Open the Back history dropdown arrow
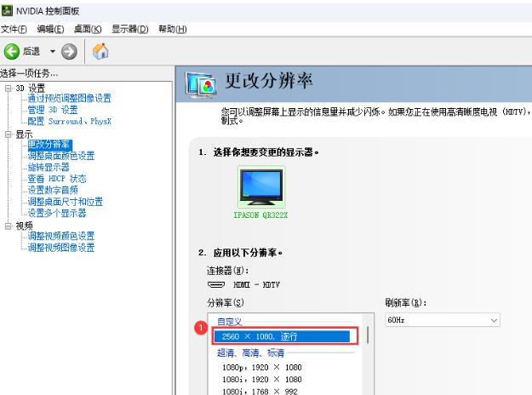532x395 pixels. point(53,52)
